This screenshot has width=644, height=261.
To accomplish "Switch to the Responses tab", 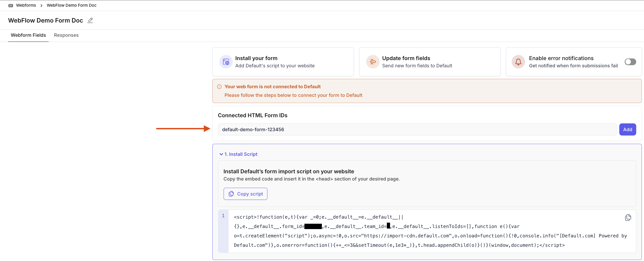I will (x=66, y=35).
